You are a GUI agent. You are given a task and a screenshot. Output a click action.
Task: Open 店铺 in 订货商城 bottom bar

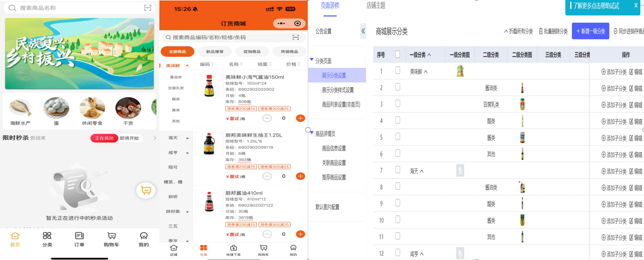click(x=174, y=250)
